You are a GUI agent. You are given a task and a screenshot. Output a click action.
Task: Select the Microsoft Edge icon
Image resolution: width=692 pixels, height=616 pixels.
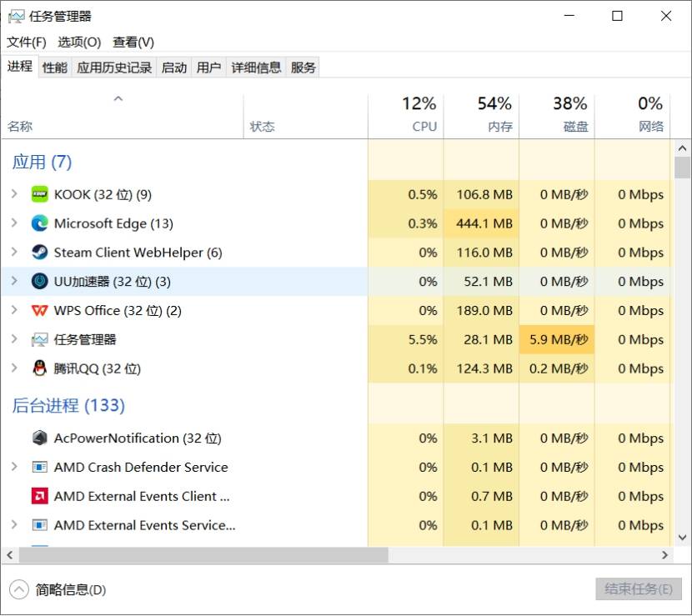tap(39, 223)
